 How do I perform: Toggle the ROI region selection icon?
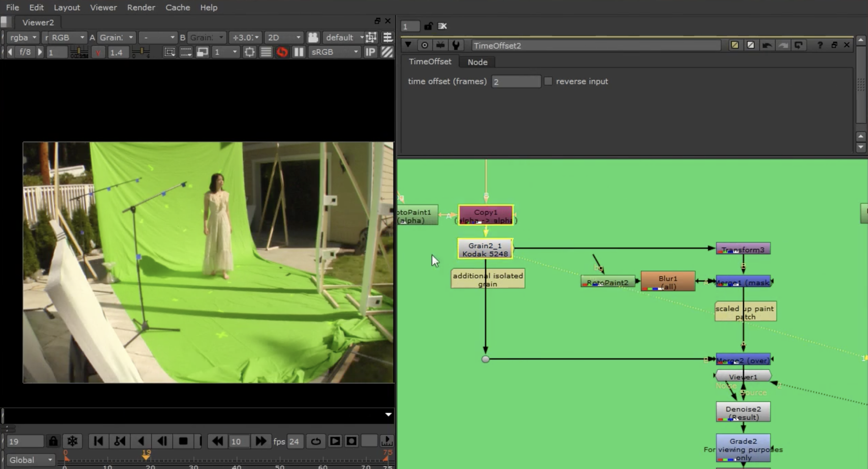[x=169, y=52]
